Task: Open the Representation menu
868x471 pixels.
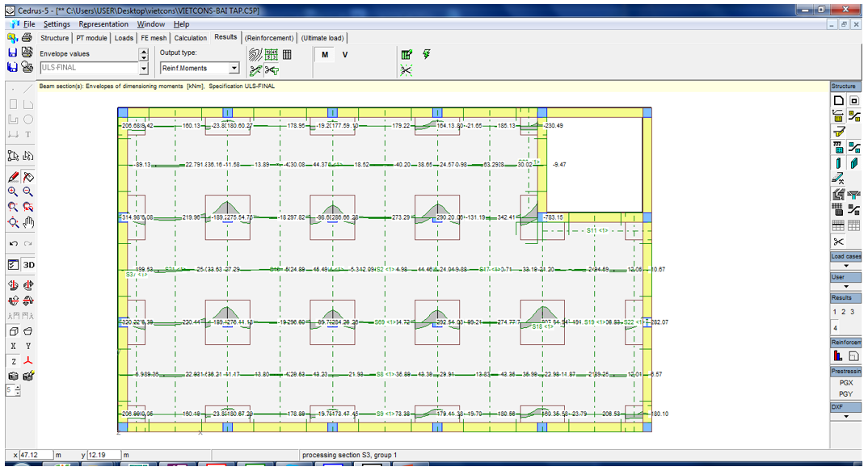Action: [x=103, y=24]
